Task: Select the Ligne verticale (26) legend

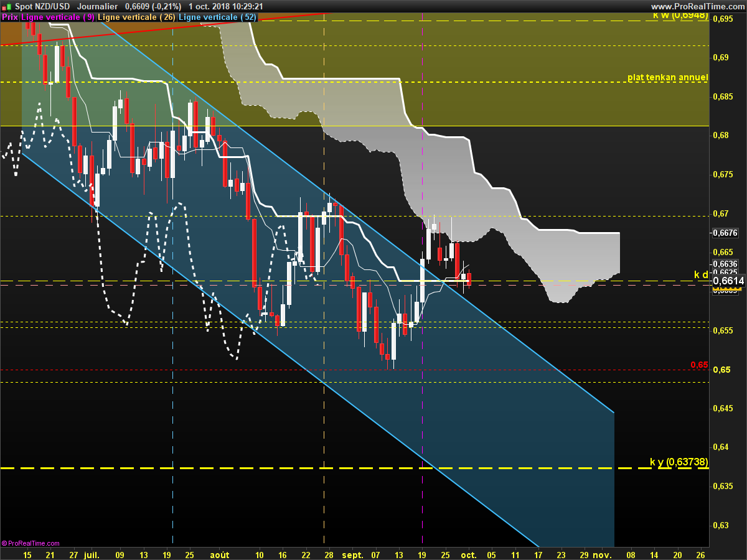Action: tap(137, 17)
